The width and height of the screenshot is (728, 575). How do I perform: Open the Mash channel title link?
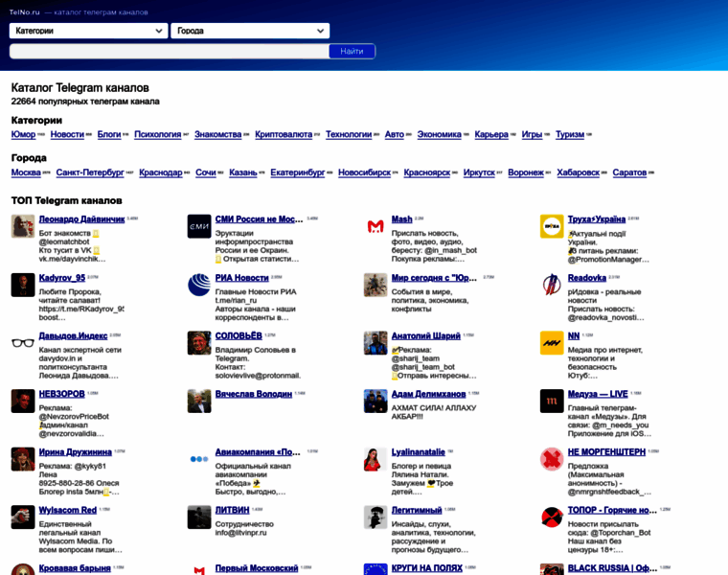[x=401, y=218]
